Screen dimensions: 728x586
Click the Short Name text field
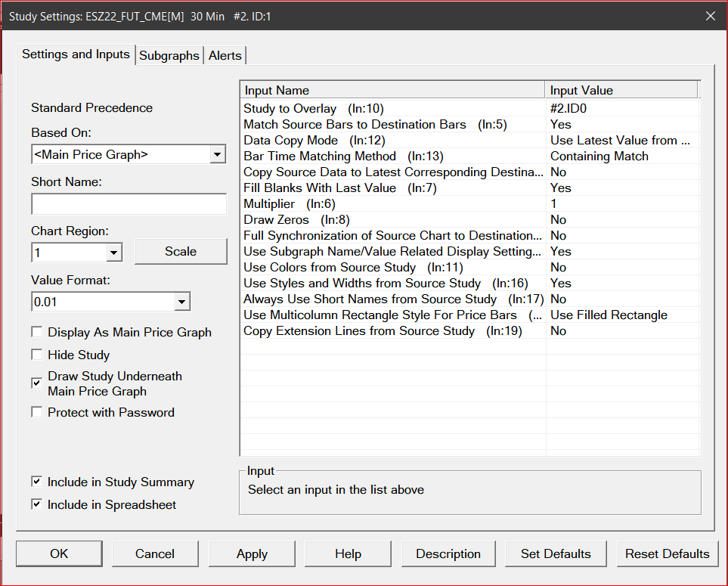(129, 204)
